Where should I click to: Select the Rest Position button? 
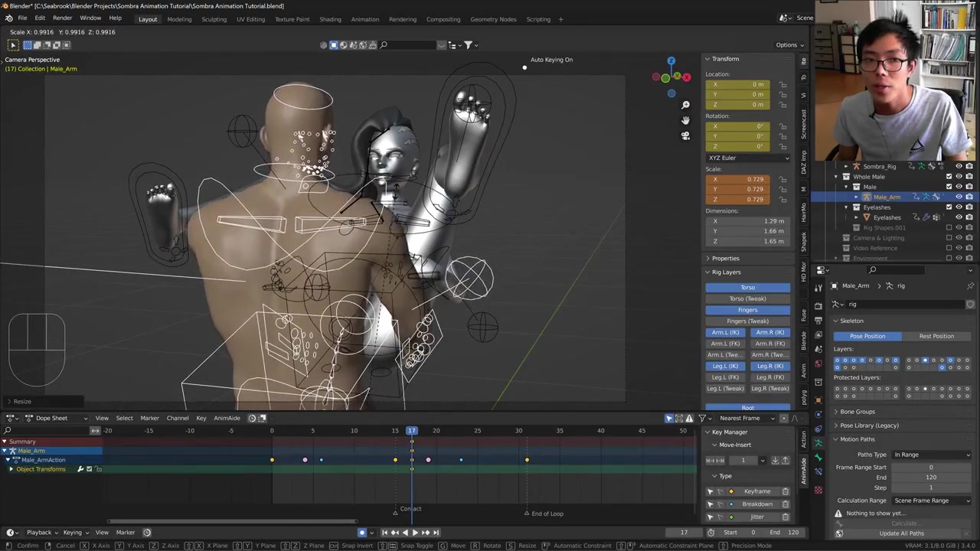click(x=936, y=336)
